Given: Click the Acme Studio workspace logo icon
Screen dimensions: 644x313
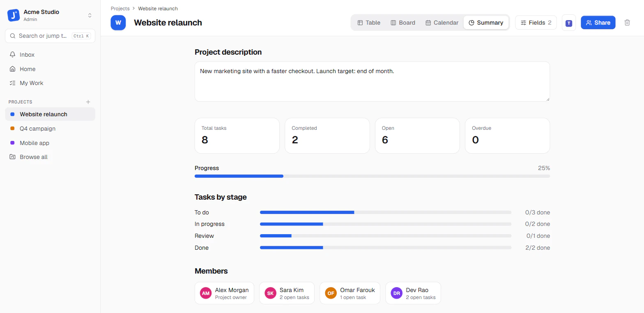Looking at the screenshot, I should [14, 15].
